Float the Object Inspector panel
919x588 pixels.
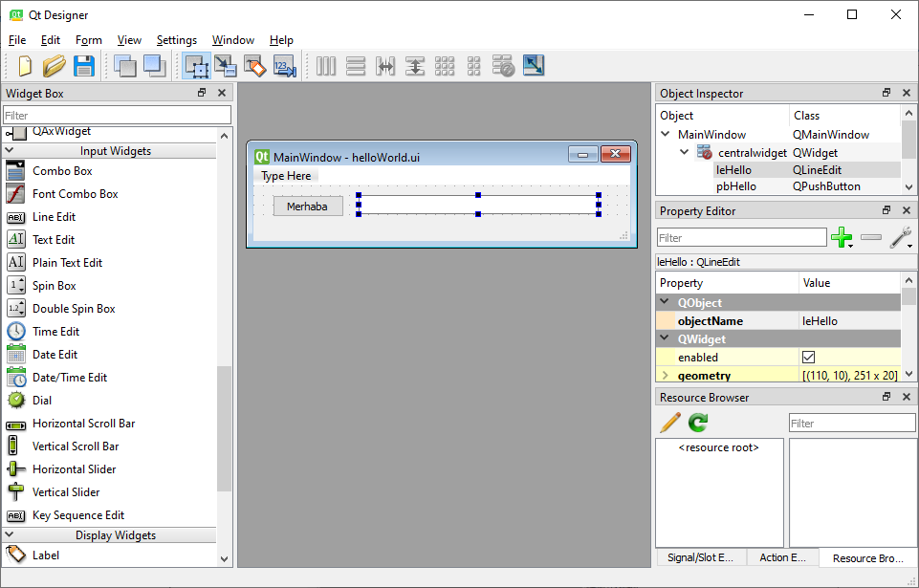[x=886, y=93]
